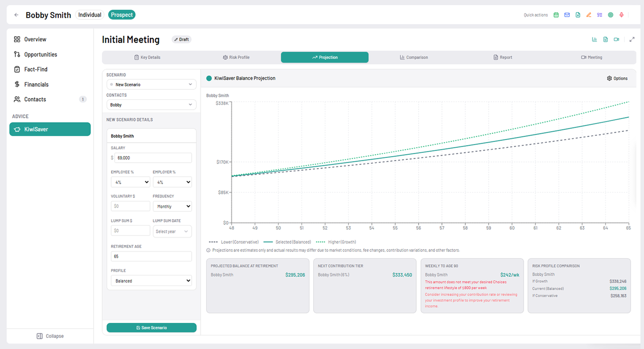Change the Profile dropdown from Balanced
Screen dimensions: 644x349
(x=151, y=280)
